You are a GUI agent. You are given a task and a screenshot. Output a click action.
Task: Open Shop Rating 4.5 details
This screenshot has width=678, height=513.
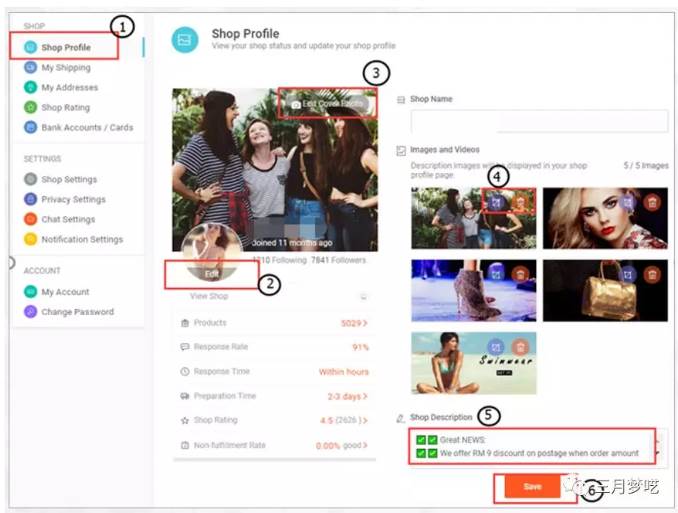coord(344,420)
